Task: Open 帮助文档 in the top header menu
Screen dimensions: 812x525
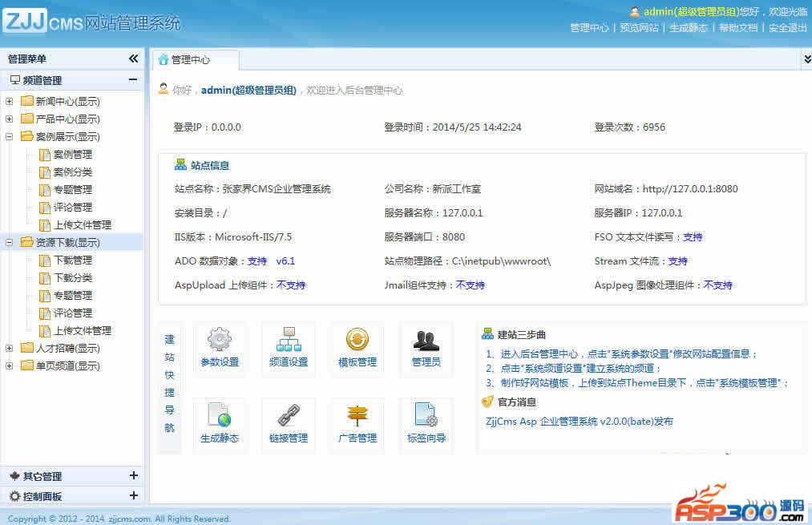Action: pyautogui.click(x=738, y=27)
